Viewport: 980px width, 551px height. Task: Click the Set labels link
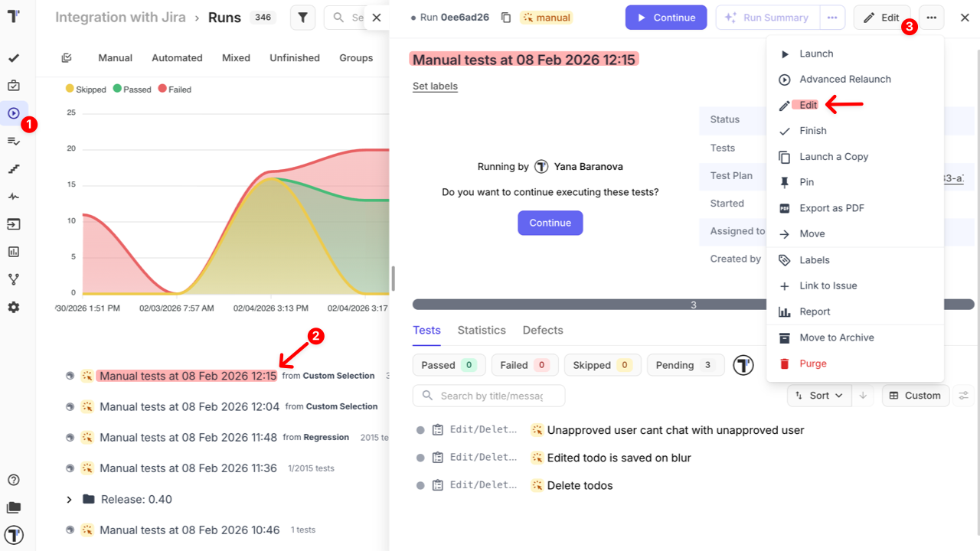tap(435, 86)
